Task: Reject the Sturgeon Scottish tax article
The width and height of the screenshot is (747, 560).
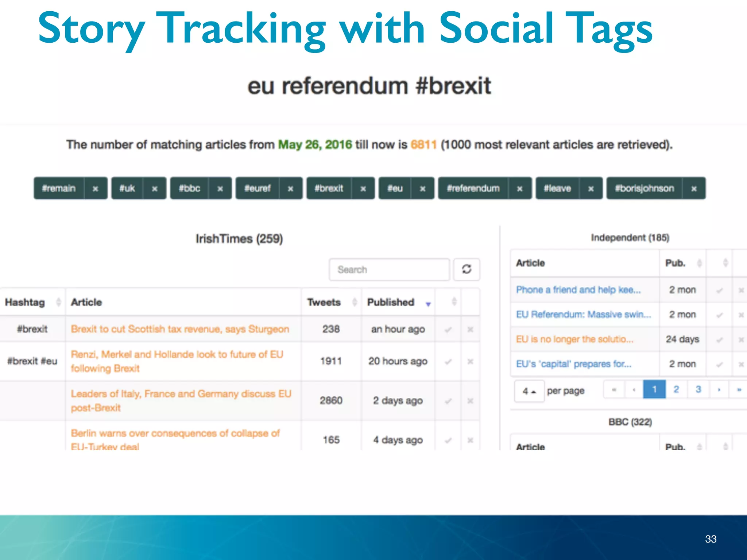Action: point(470,330)
